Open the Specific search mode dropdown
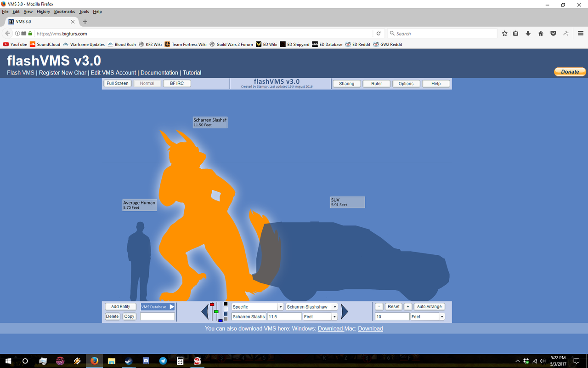This screenshot has height=368, width=588. click(280, 306)
